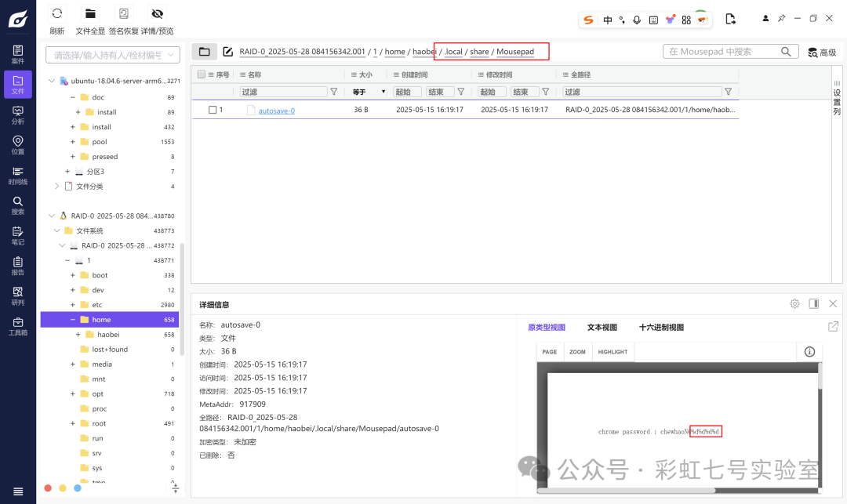
Task: Open details panel settings gear
Action: click(794, 304)
